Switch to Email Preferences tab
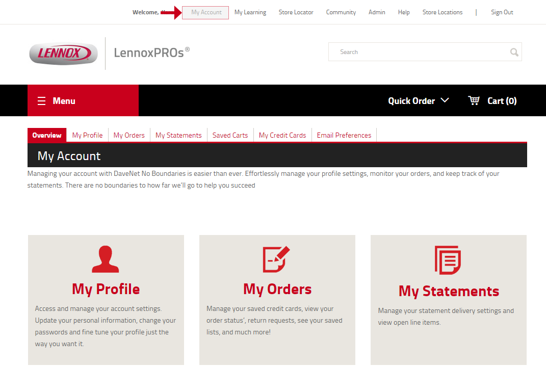Screen dimensions: 546x392 [344, 135]
